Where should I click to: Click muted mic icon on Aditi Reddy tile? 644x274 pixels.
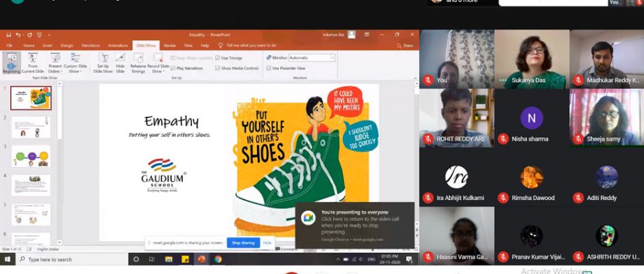click(x=578, y=197)
